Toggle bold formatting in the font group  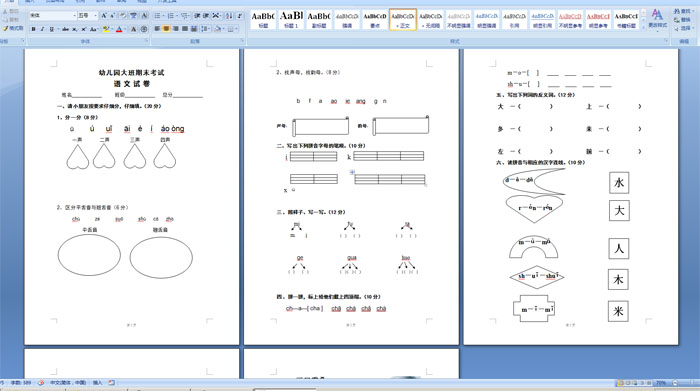pyautogui.click(x=33, y=29)
